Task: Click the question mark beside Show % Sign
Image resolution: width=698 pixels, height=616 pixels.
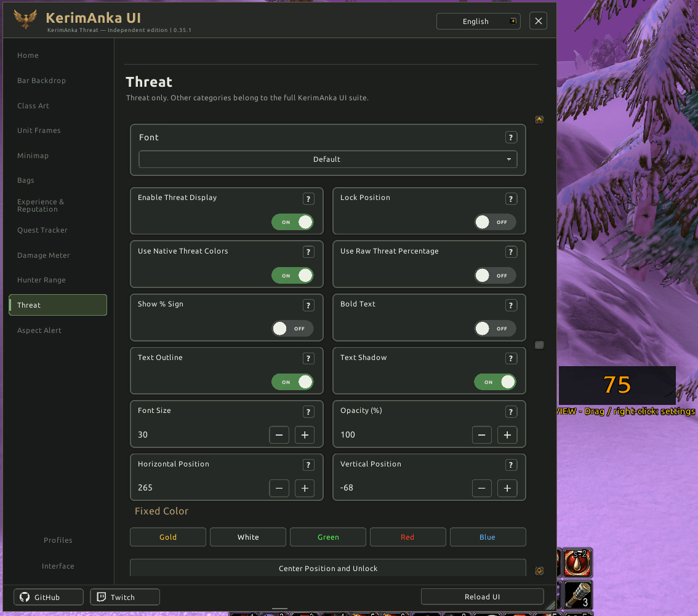Action: (308, 305)
